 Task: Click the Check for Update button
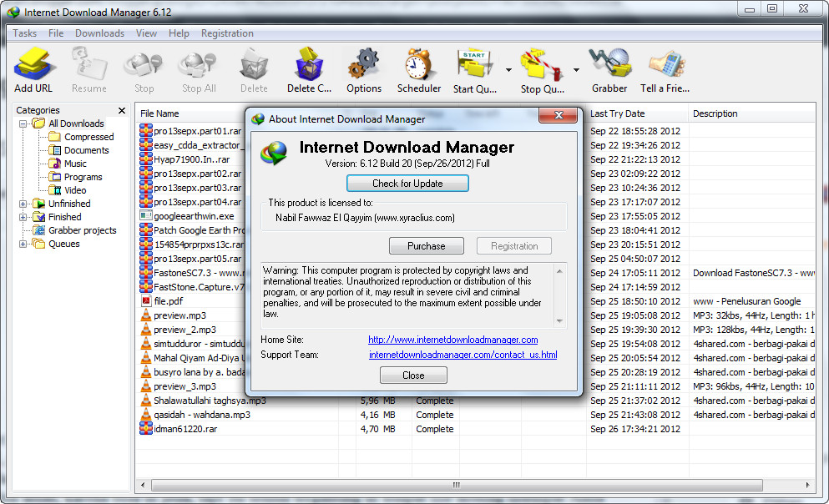(x=407, y=184)
